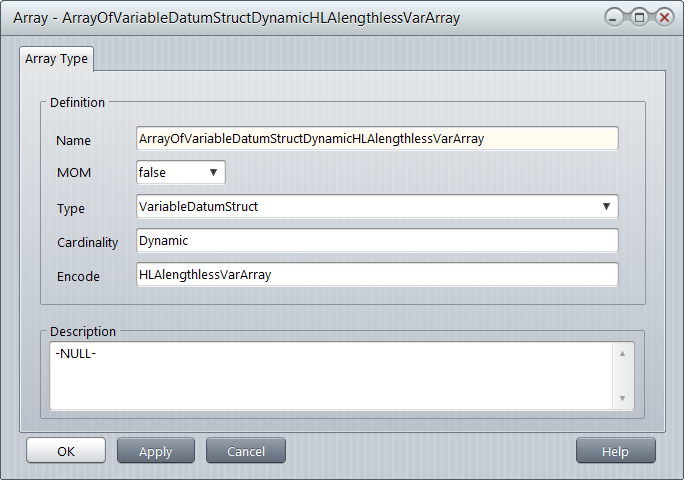Focus the Cardinality field containing Dynamic
The height and width of the screenshot is (480, 684).
click(377, 241)
